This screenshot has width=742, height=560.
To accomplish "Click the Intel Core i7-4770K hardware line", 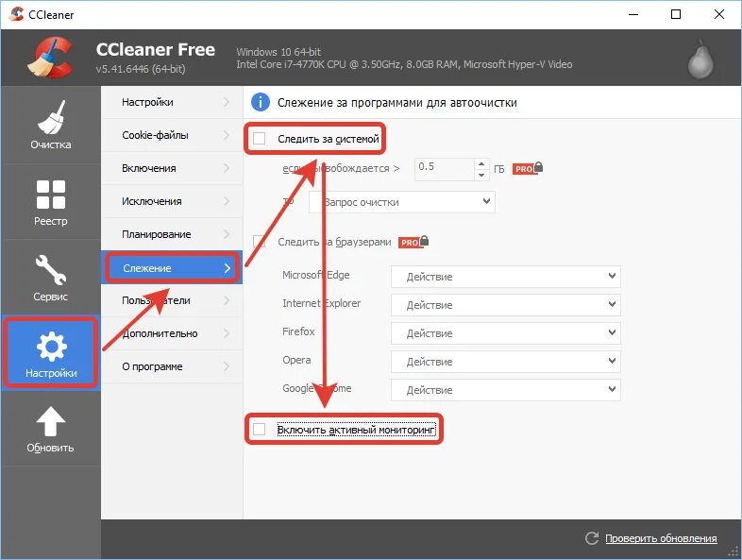I will coord(404,64).
